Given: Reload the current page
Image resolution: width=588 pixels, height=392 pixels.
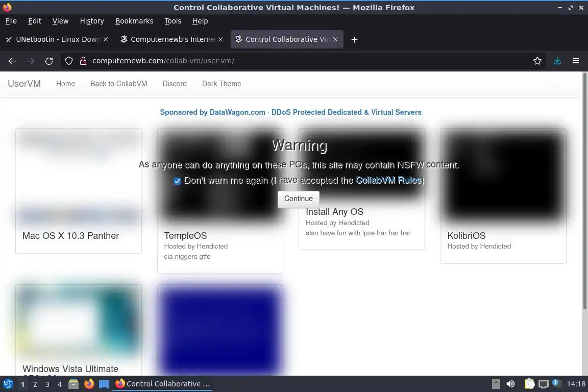Looking at the screenshot, I should coord(49,61).
